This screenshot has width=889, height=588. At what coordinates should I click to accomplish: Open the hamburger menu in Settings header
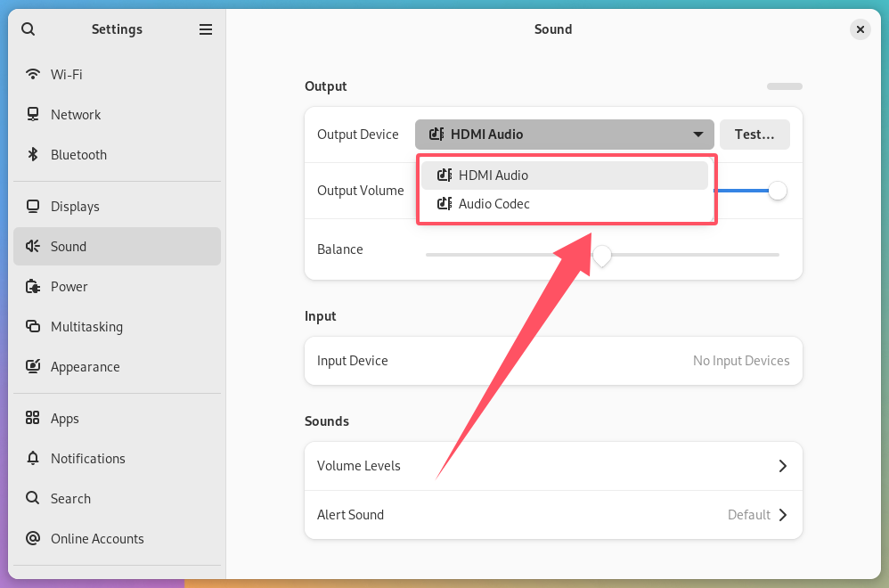(206, 29)
